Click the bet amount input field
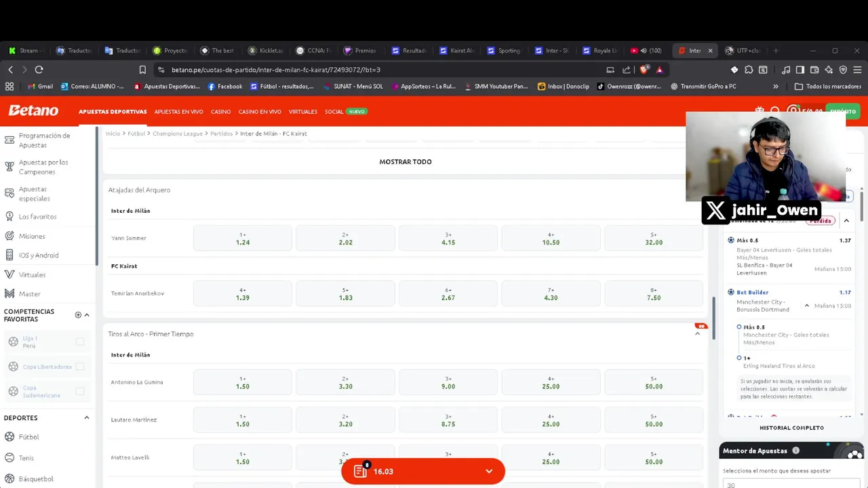The width and height of the screenshot is (868, 488). [x=791, y=484]
